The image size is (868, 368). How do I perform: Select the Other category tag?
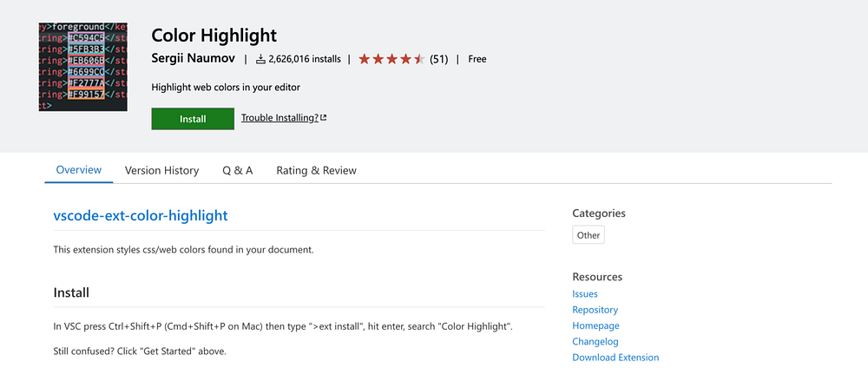(589, 235)
